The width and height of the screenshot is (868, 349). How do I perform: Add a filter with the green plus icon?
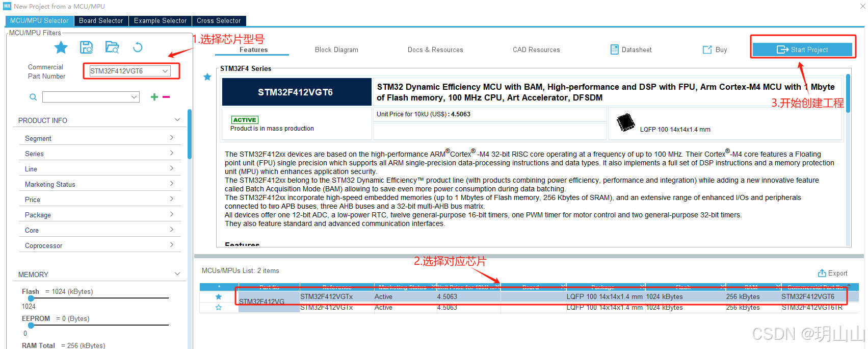pyautogui.click(x=154, y=97)
